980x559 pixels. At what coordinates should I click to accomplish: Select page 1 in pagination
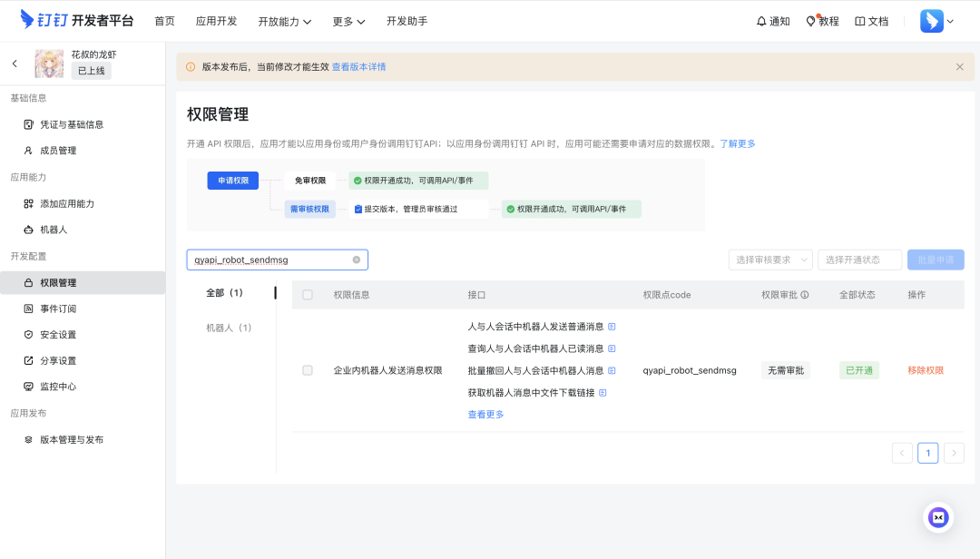click(928, 453)
